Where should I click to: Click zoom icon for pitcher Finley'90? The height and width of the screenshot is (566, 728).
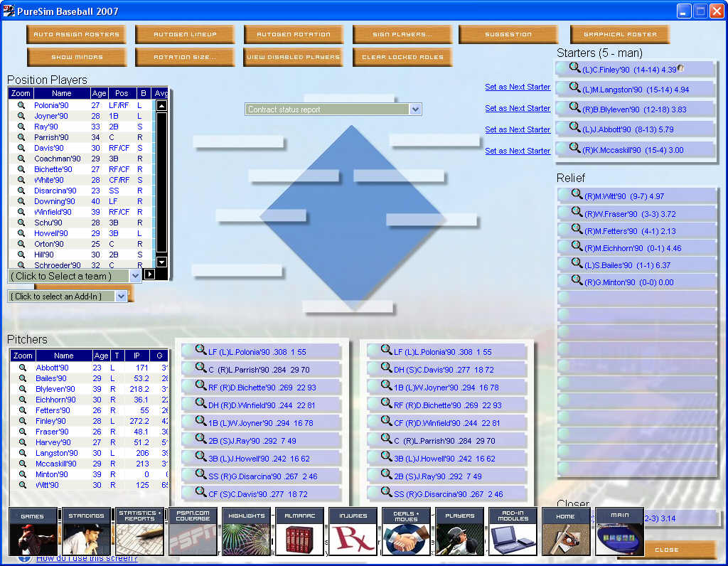tap(22, 421)
